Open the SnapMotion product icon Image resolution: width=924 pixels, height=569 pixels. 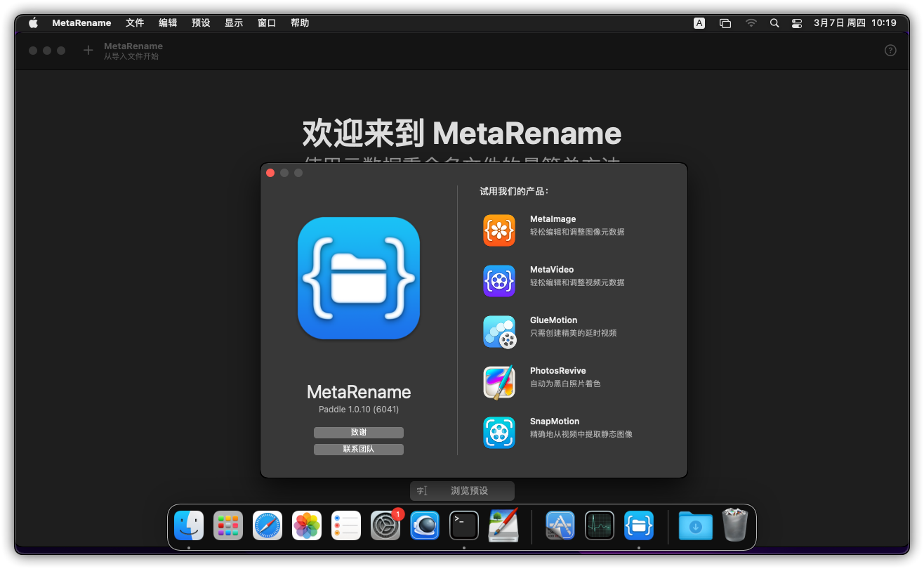tap(499, 433)
